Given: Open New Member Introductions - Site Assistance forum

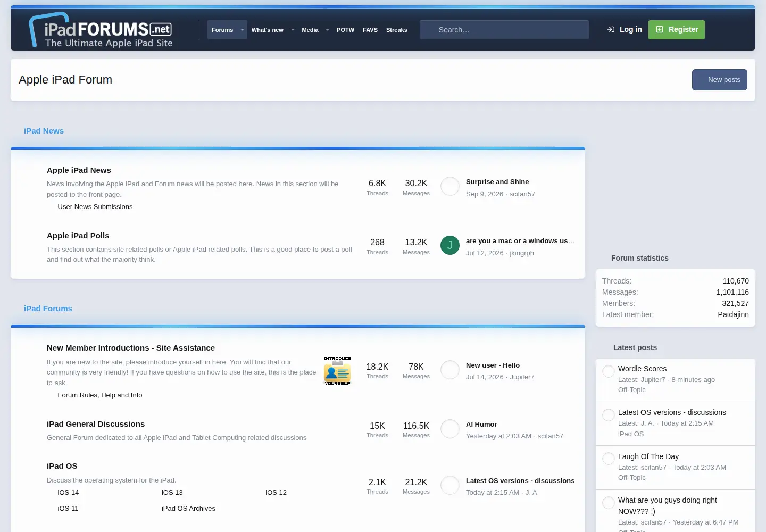Looking at the screenshot, I should click(x=131, y=348).
